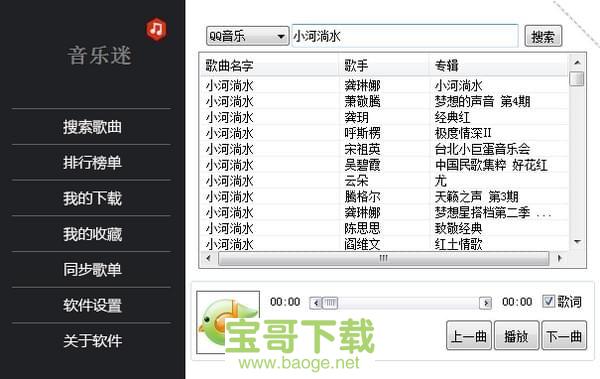Click album cell 中国民歌集粹 好花红
The height and width of the screenshot is (379, 600).
coord(491,165)
